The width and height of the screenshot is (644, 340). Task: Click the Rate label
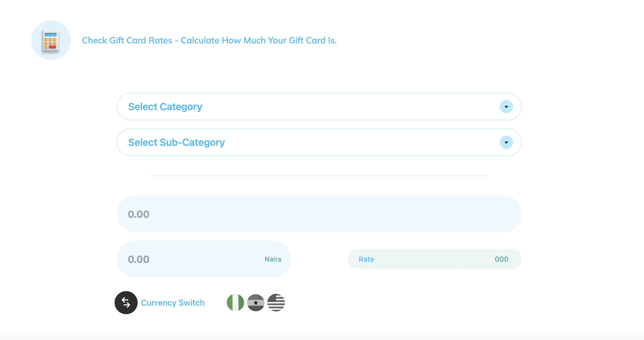pos(366,259)
